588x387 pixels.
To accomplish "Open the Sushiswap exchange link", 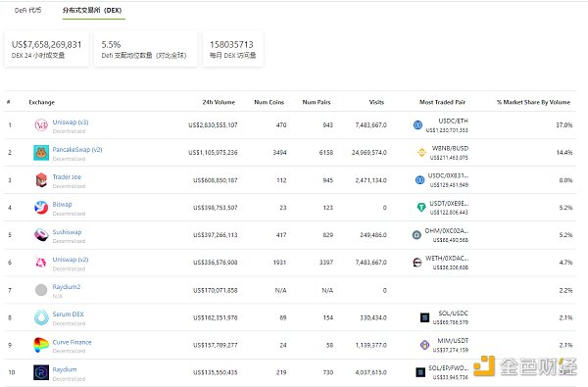I will 67,232.
